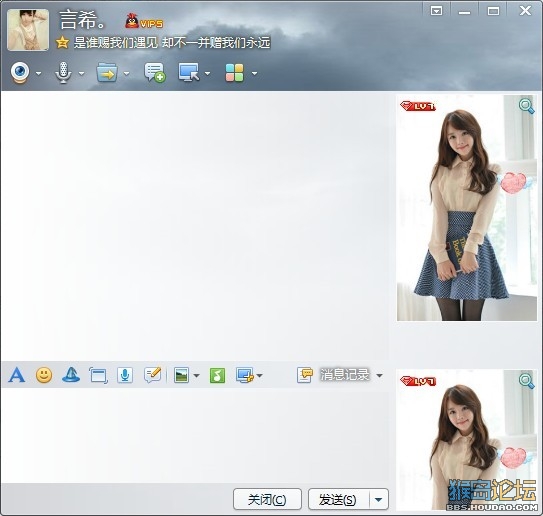Image resolution: width=543 pixels, height=516 pixels.
Task: Open multi-function input note pencil icon
Action: coord(152,375)
